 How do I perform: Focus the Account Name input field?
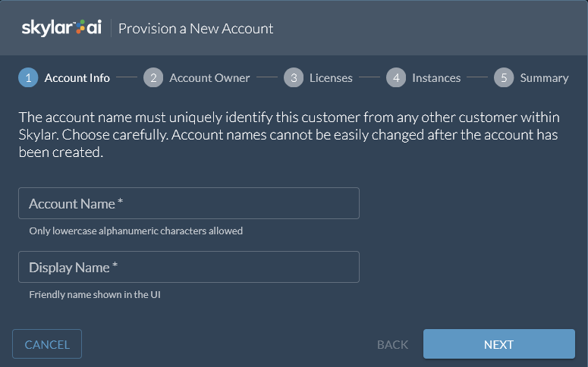[189, 204]
